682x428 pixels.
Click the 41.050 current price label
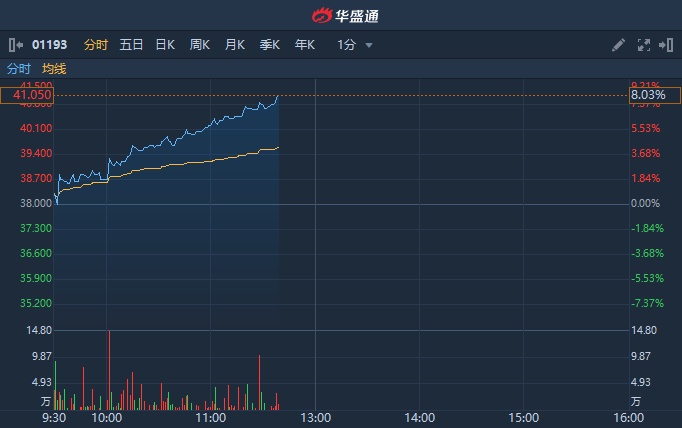tap(27, 95)
